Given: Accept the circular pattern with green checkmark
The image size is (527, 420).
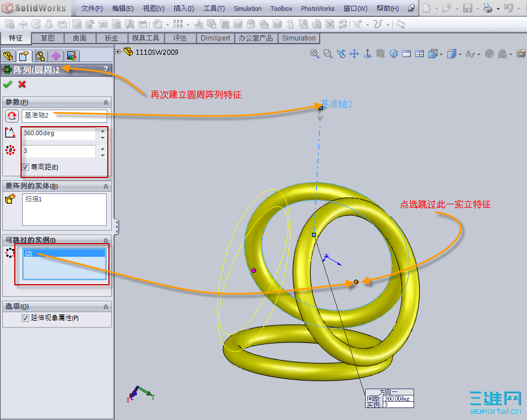Looking at the screenshot, I should click(7, 84).
